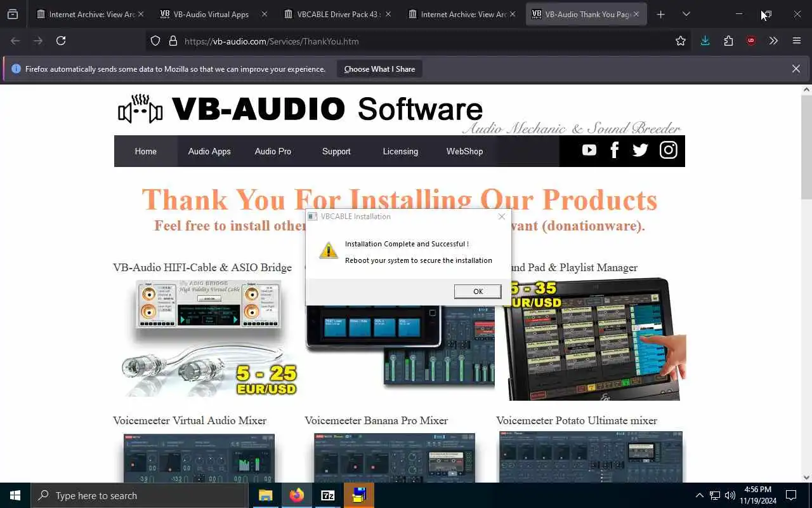Click the Firefox View icon
812x508 pixels.
pos(13,14)
